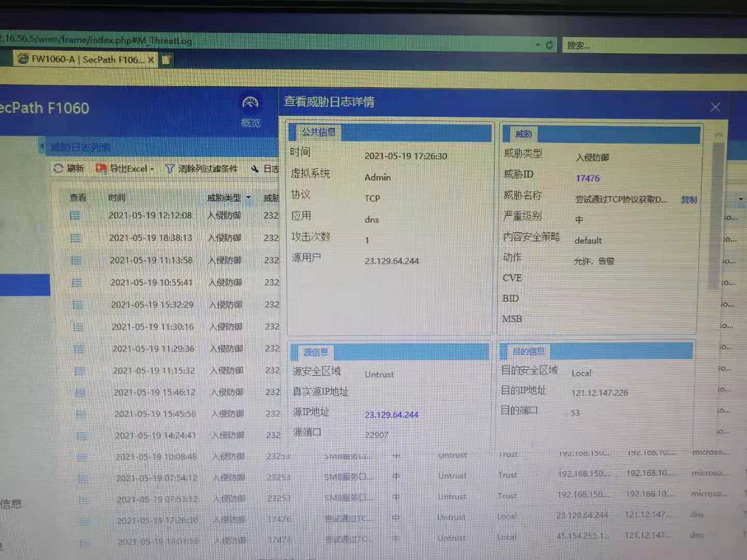Click the SecPath F1060 product title
The height and width of the screenshot is (560, 747).
click(45, 108)
